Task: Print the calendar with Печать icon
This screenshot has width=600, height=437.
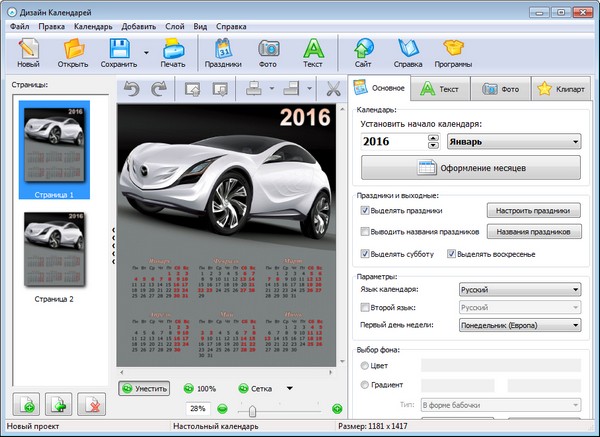Action: [x=173, y=53]
